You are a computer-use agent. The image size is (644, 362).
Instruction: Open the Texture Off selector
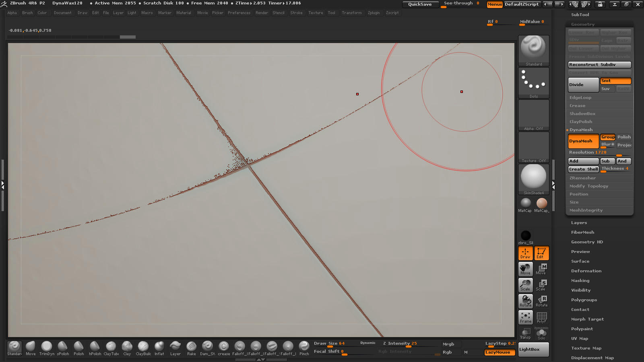[x=534, y=147]
